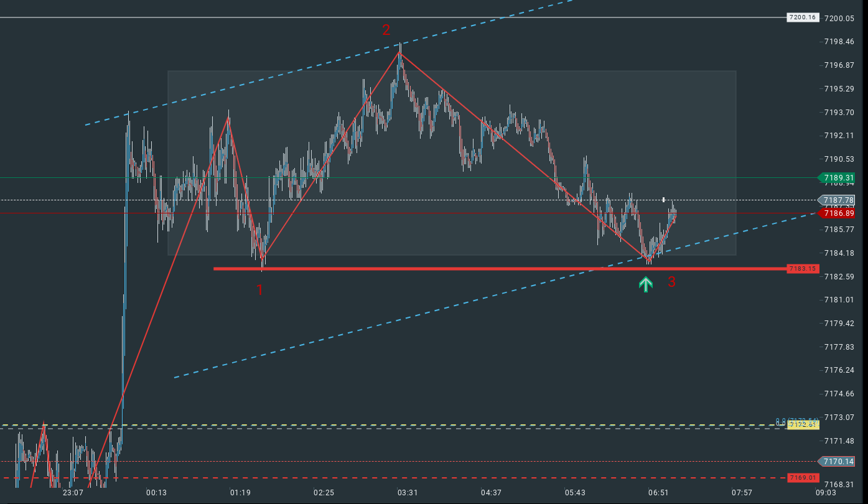Click the 7200.05 price axis value
868x504 pixels.
click(838, 18)
